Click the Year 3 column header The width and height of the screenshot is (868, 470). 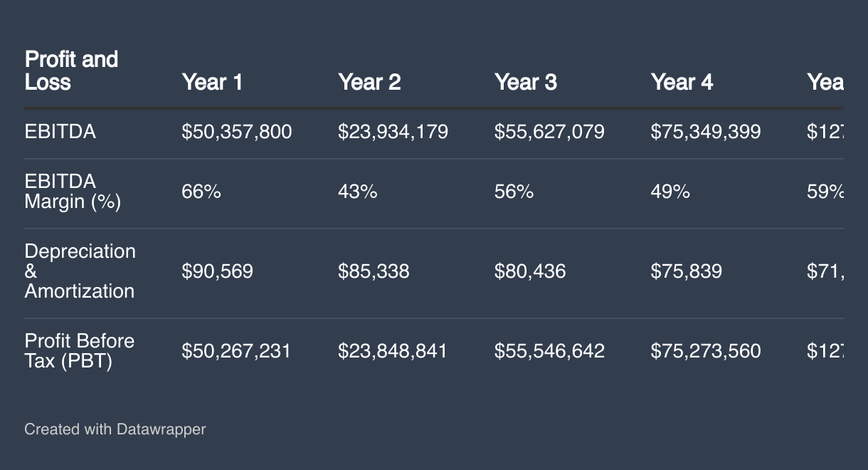click(x=526, y=83)
